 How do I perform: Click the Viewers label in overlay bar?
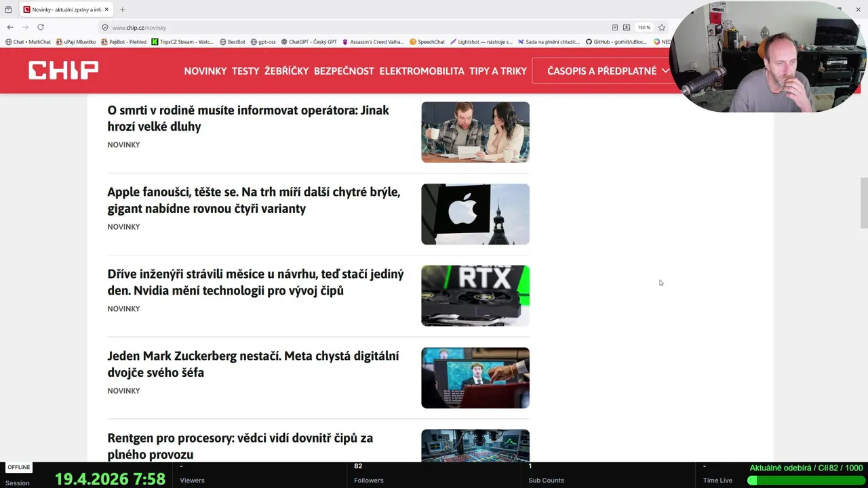point(192,481)
